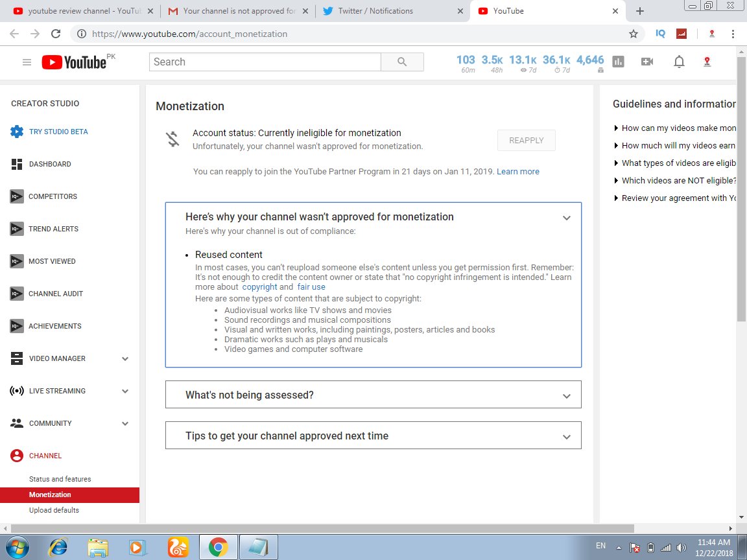The width and height of the screenshot is (747, 560).
Task: Click the Live Streaming broadcast icon
Action: point(17,391)
